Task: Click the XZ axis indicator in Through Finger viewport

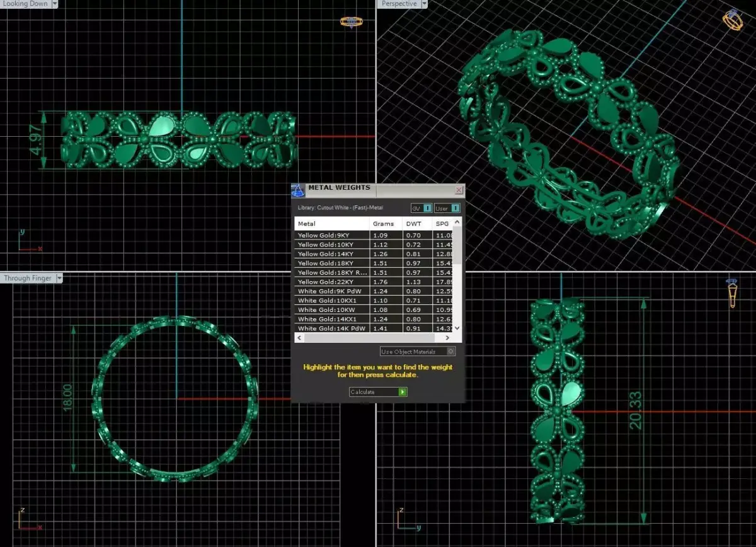Action: [x=29, y=519]
